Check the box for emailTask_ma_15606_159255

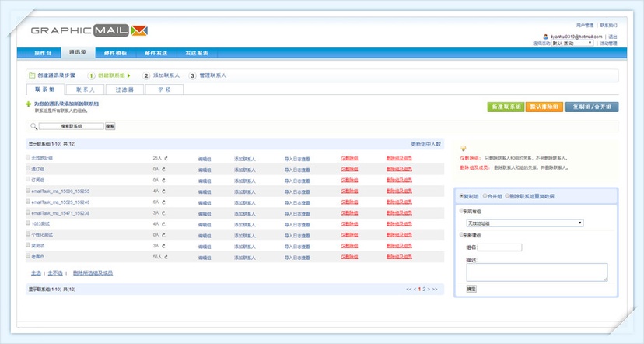coord(28,190)
